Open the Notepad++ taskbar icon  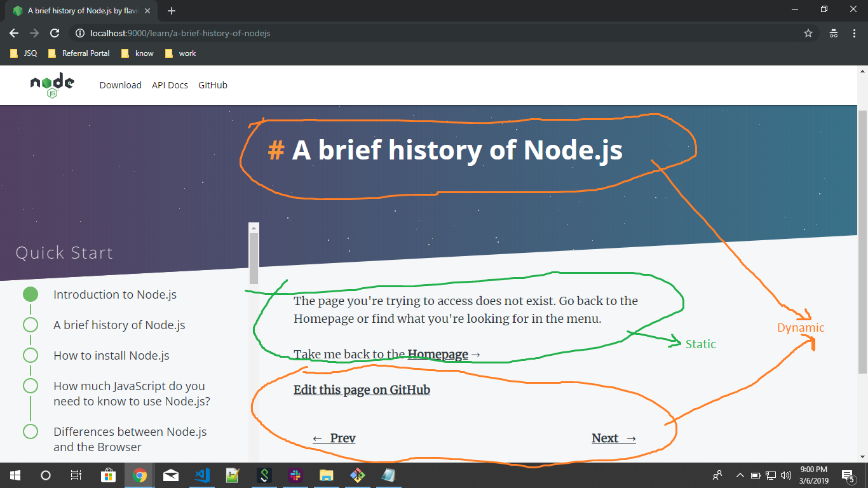pos(233,475)
